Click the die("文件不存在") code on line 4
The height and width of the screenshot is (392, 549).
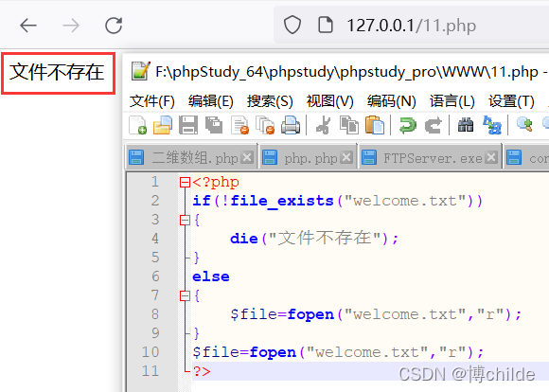(314, 239)
